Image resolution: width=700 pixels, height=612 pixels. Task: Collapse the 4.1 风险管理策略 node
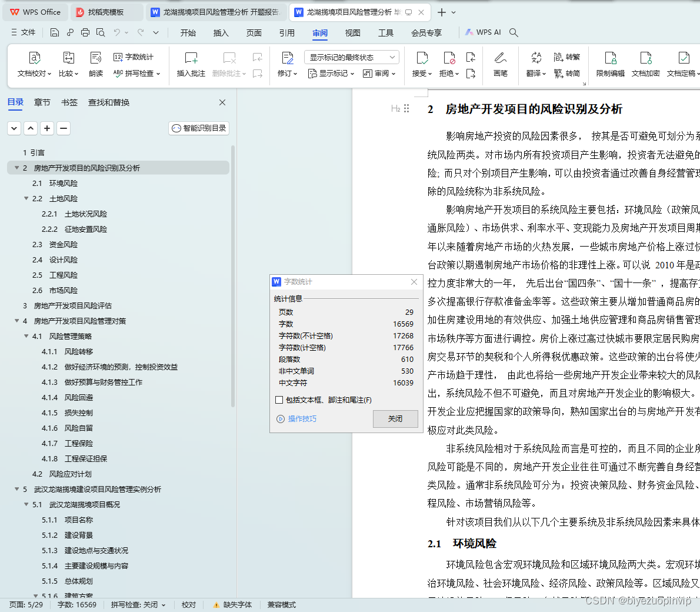(x=26, y=336)
